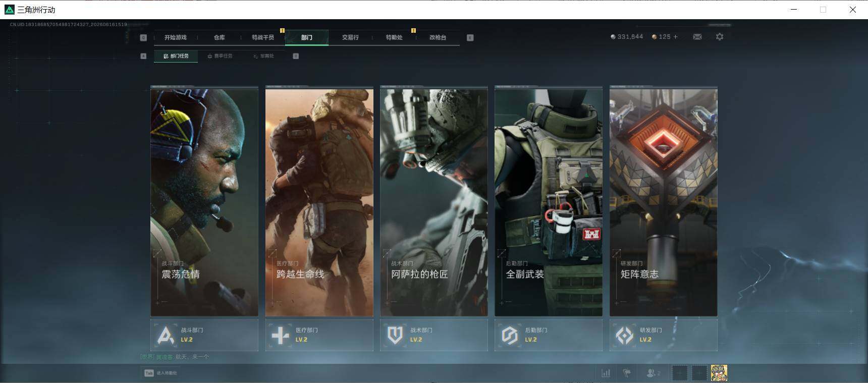This screenshot has height=383, width=868.
Task: Click the yellow alert badge above 特战干员
Action: (x=282, y=31)
